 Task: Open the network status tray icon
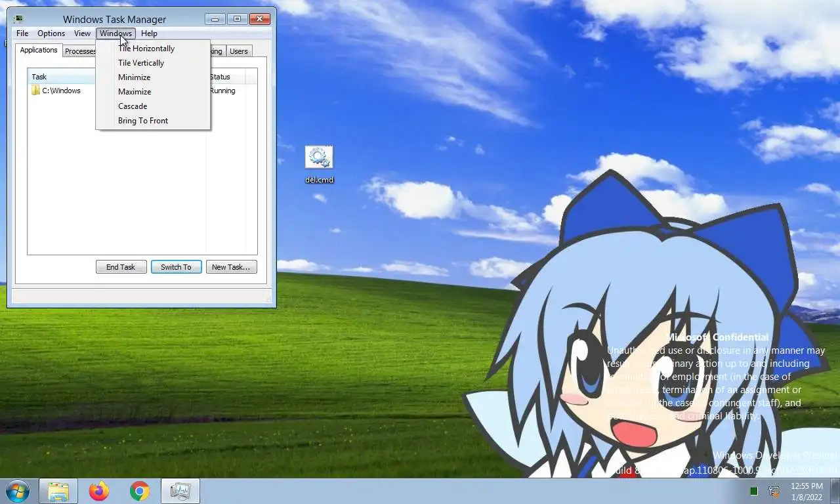774,491
